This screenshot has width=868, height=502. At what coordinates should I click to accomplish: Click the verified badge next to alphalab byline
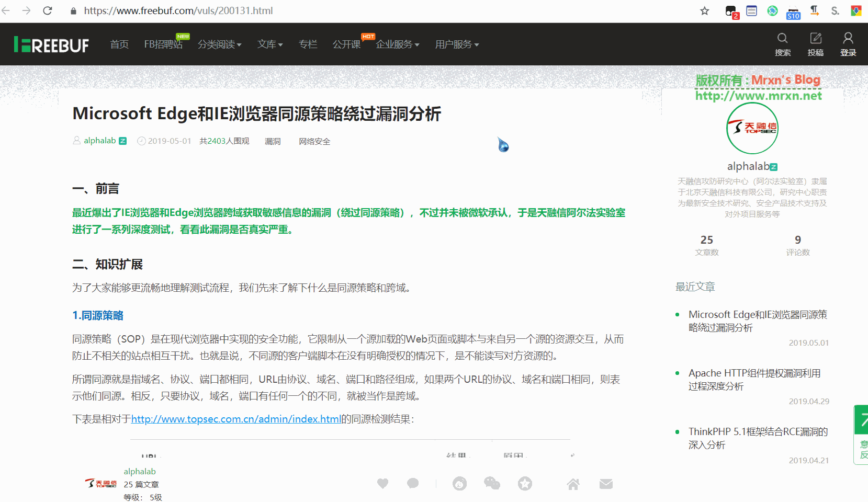point(123,141)
